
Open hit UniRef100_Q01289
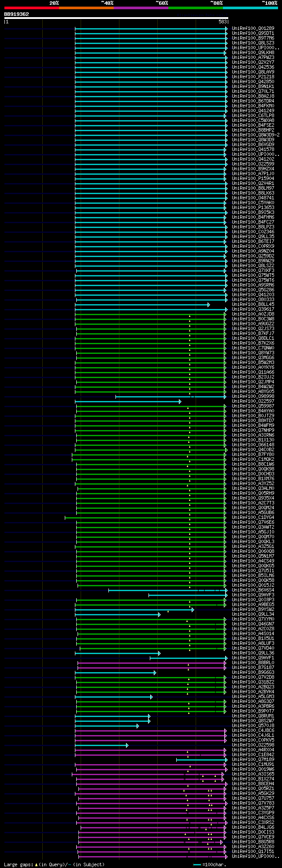point(253,28)
